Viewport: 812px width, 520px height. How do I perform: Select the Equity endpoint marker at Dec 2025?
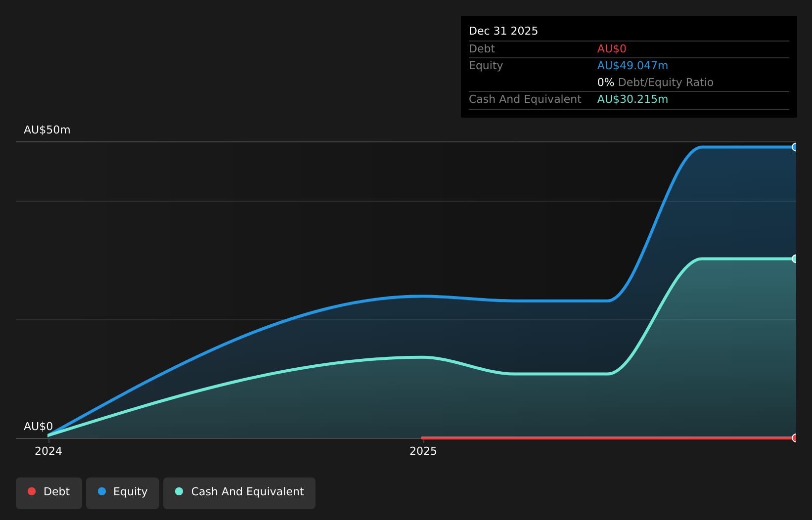coord(795,147)
